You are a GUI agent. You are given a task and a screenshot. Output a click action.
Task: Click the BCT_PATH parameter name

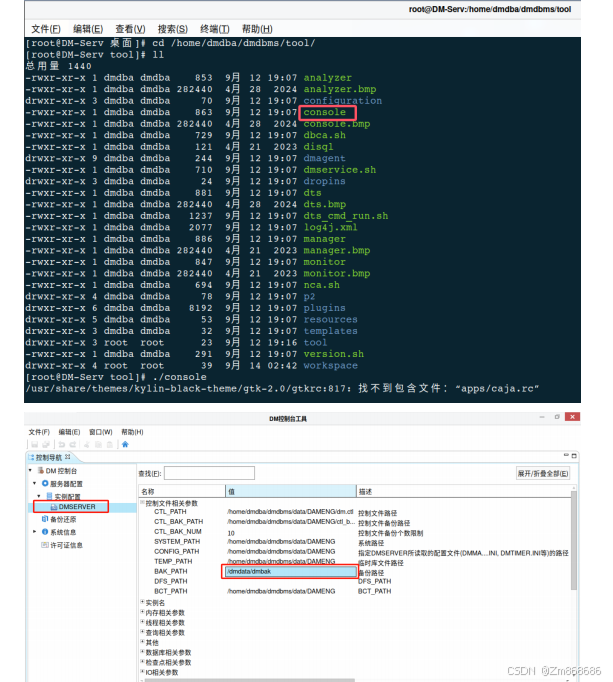coord(171,592)
